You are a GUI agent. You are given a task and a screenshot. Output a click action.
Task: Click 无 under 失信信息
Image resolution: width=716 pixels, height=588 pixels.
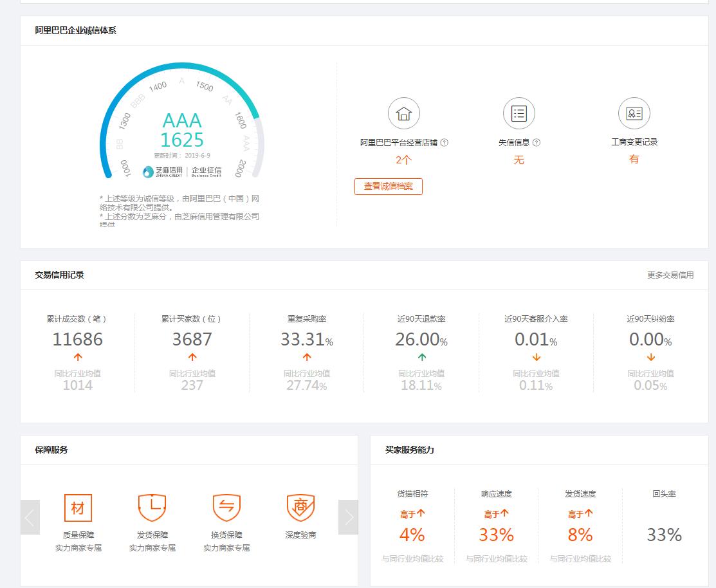pyautogui.click(x=519, y=160)
